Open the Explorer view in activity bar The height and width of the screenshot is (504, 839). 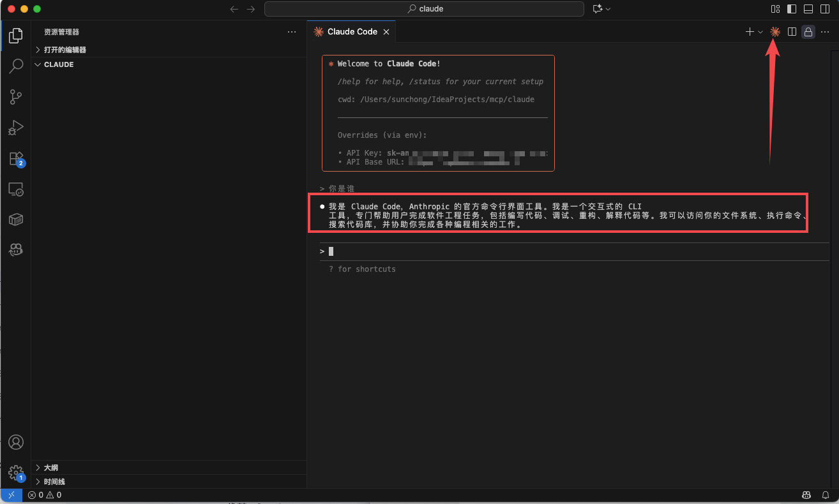pos(16,36)
